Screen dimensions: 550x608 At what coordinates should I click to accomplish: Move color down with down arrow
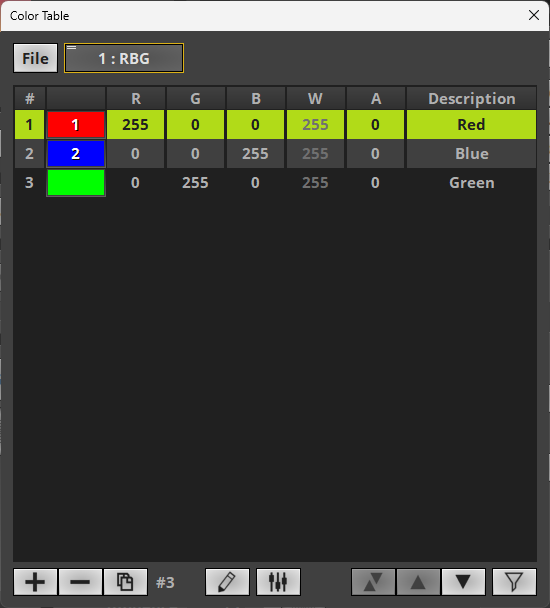(463, 582)
